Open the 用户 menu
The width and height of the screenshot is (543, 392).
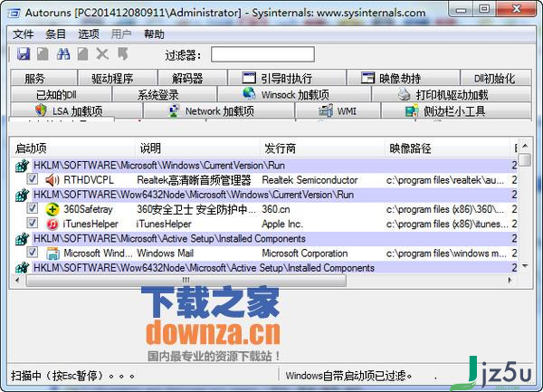(121, 34)
